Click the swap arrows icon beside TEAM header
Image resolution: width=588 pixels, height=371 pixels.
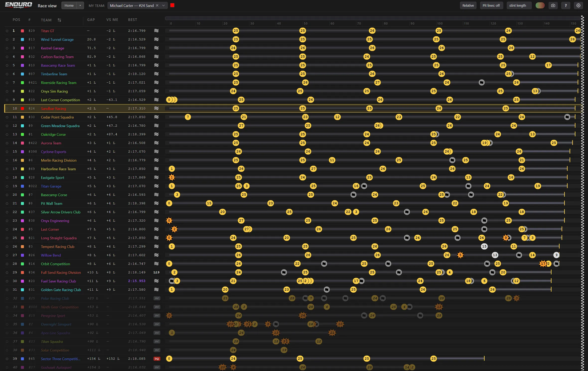tap(59, 20)
